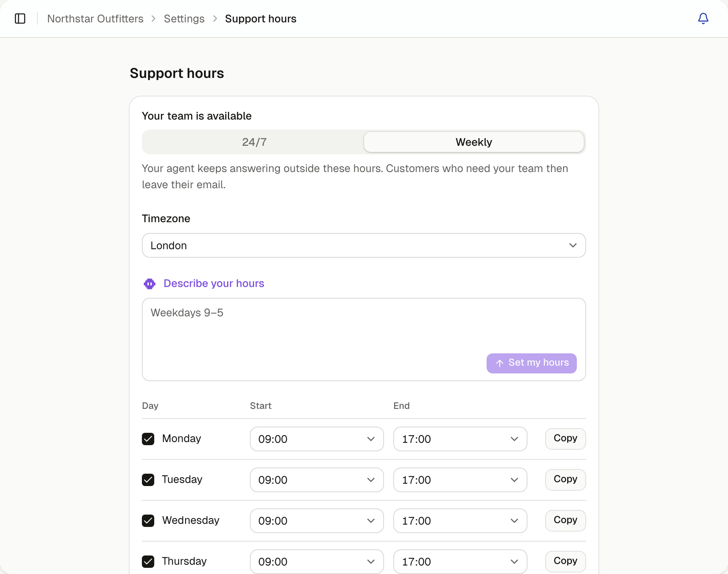Open Thursday start time dropdown
728x574 pixels.
[x=317, y=562]
